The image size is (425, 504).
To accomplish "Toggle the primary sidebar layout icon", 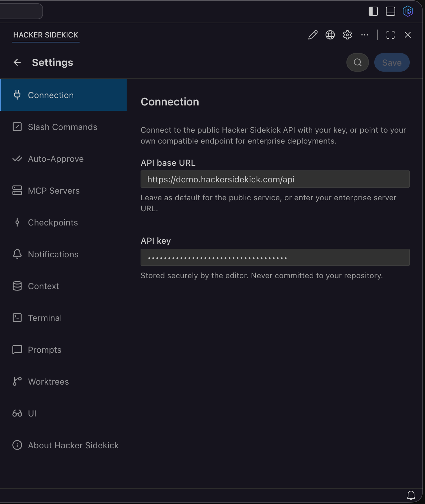I will pyautogui.click(x=373, y=11).
